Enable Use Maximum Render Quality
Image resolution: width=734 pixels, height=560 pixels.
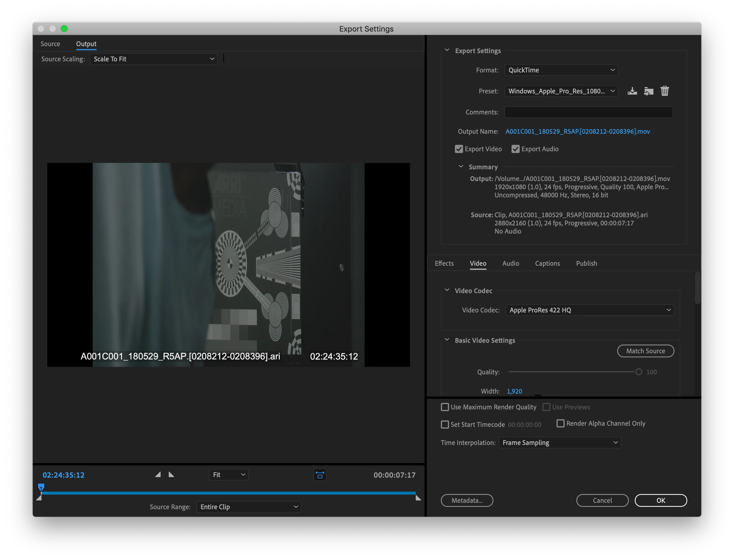coord(445,407)
